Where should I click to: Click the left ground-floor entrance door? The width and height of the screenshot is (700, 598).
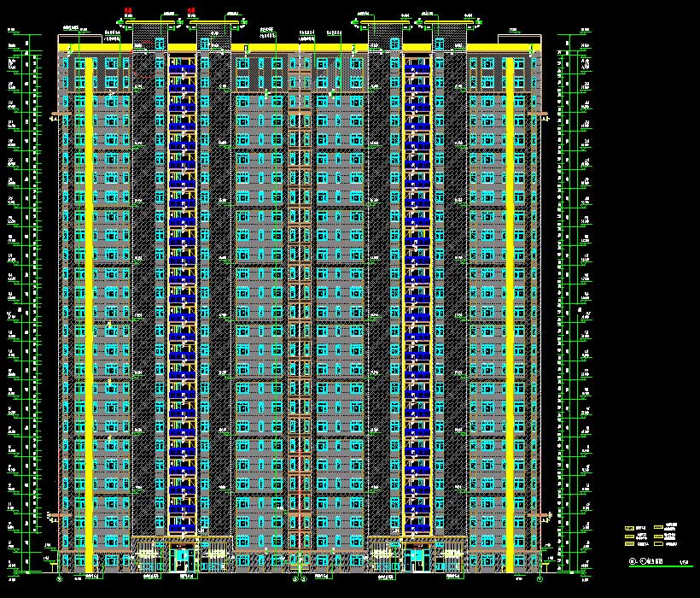point(182,559)
